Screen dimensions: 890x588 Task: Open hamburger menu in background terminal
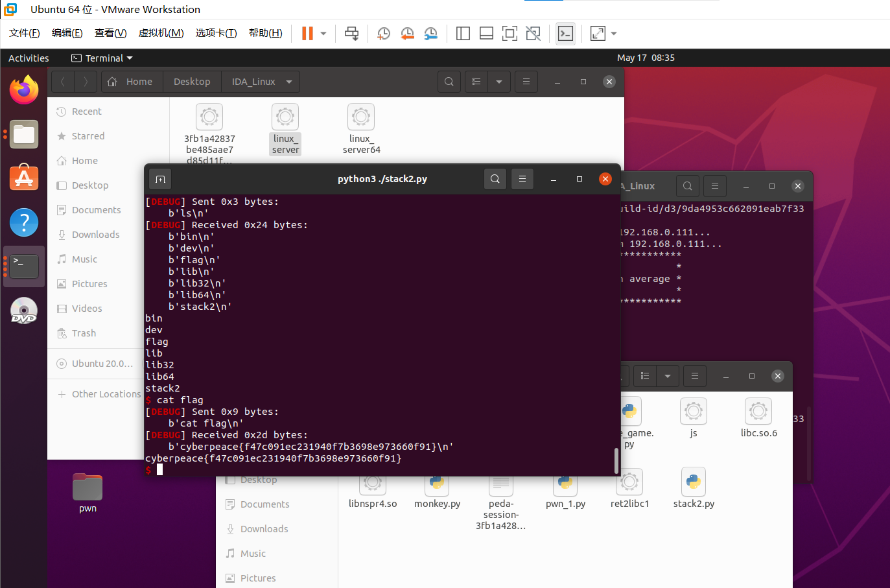tap(715, 186)
